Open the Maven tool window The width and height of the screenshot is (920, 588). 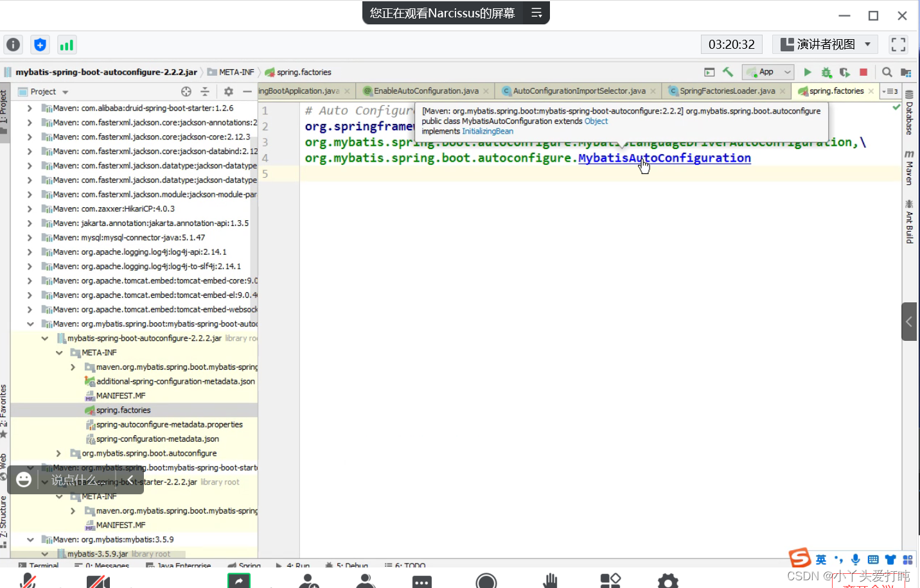[909, 168]
